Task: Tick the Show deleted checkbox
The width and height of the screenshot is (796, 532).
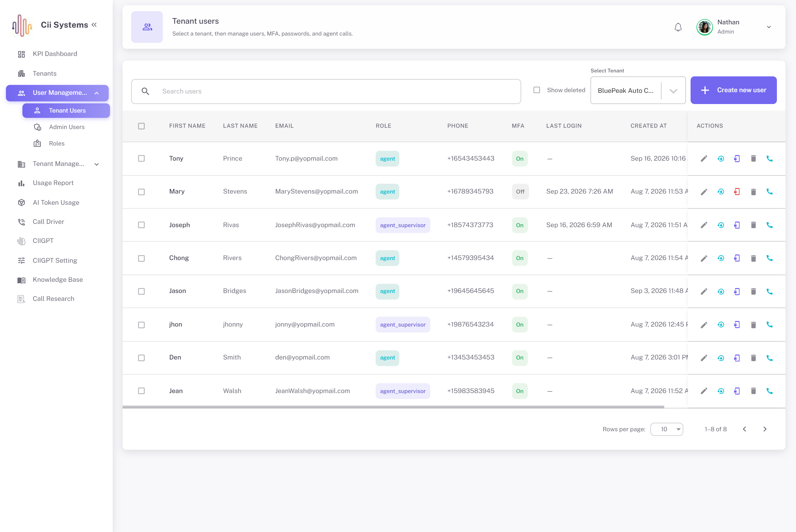Action: (x=537, y=90)
